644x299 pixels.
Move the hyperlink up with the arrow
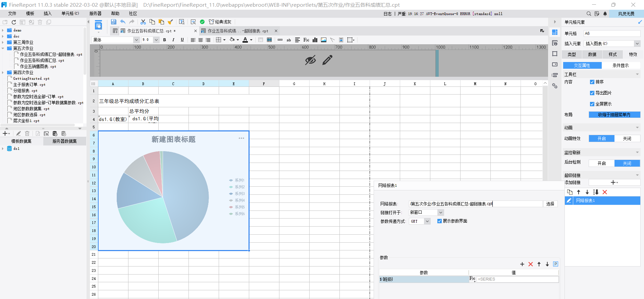tap(579, 192)
